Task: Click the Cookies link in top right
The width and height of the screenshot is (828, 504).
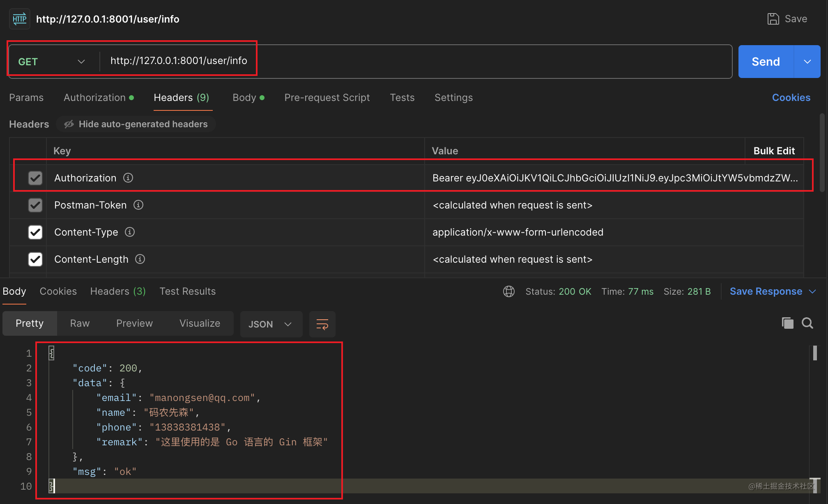Action: (791, 98)
